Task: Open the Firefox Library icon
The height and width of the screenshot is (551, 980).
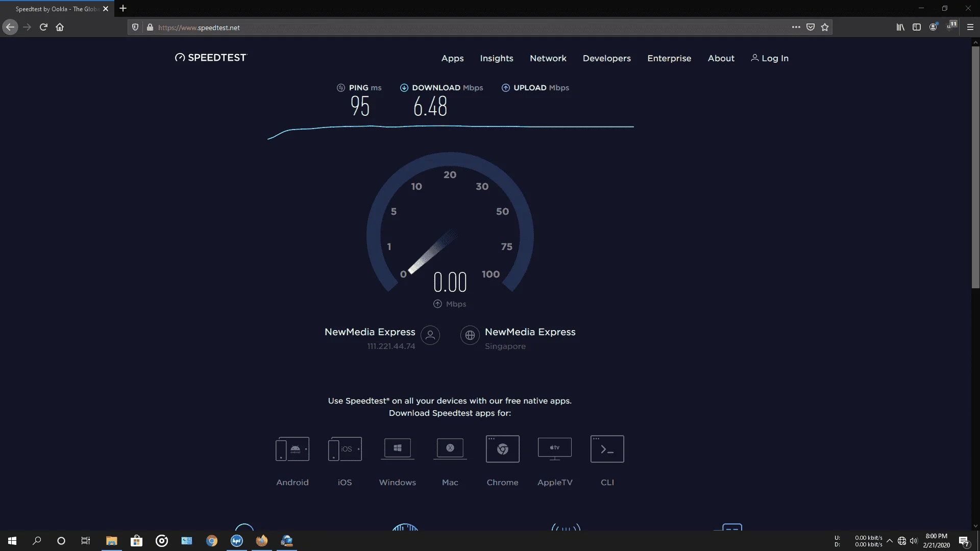Action: pyautogui.click(x=900, y=27)
